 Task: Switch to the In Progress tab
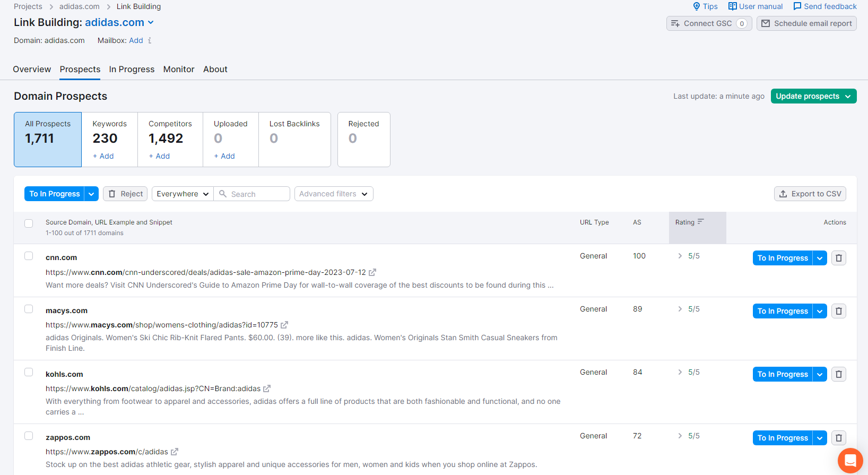pyautogui.click(x=132, y=69)
